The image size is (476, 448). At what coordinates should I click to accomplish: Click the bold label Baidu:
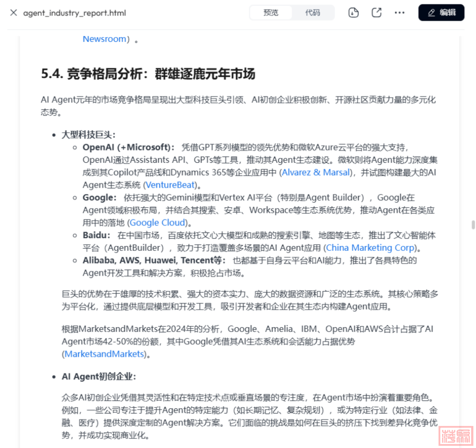(x=97, y=235)
